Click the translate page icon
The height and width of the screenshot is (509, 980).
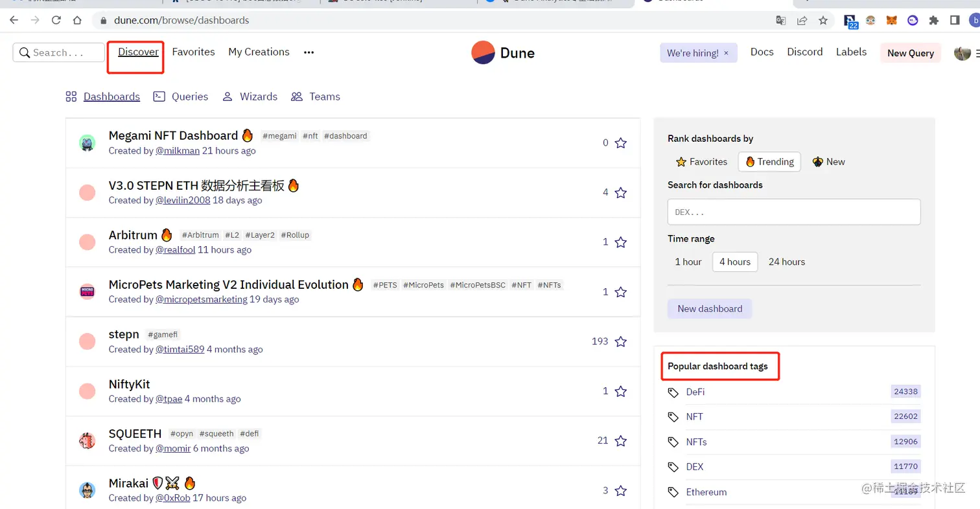(x=781, y=20)
